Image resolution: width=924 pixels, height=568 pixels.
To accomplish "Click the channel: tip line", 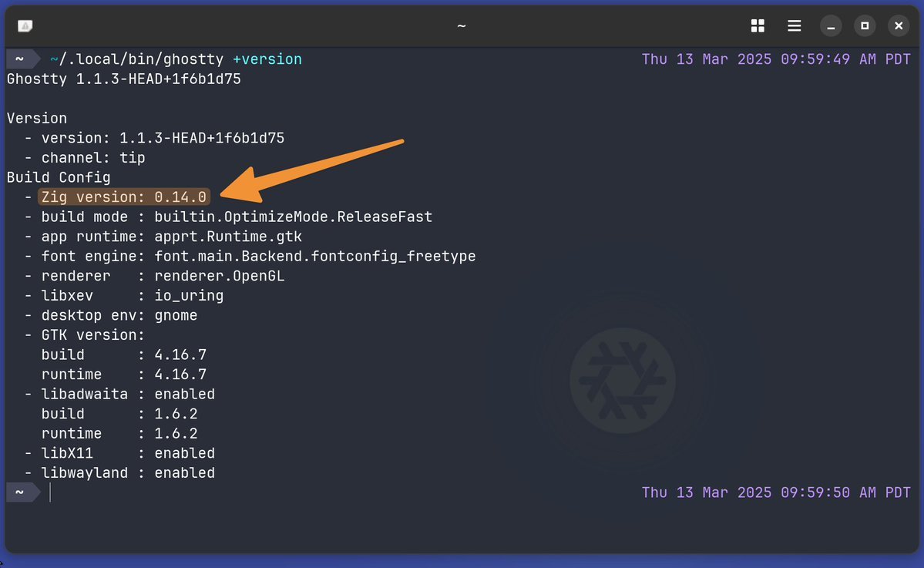I will pyautogui.click(x=85, y=158).
